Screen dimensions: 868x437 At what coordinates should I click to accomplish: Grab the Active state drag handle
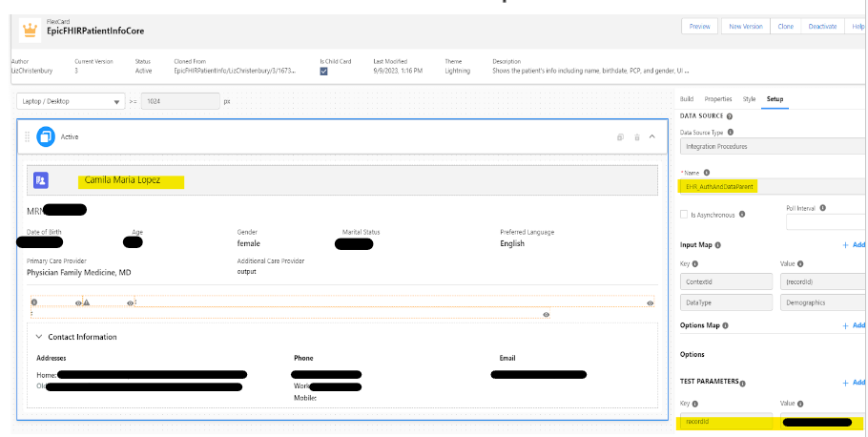[x=27, y=136]
